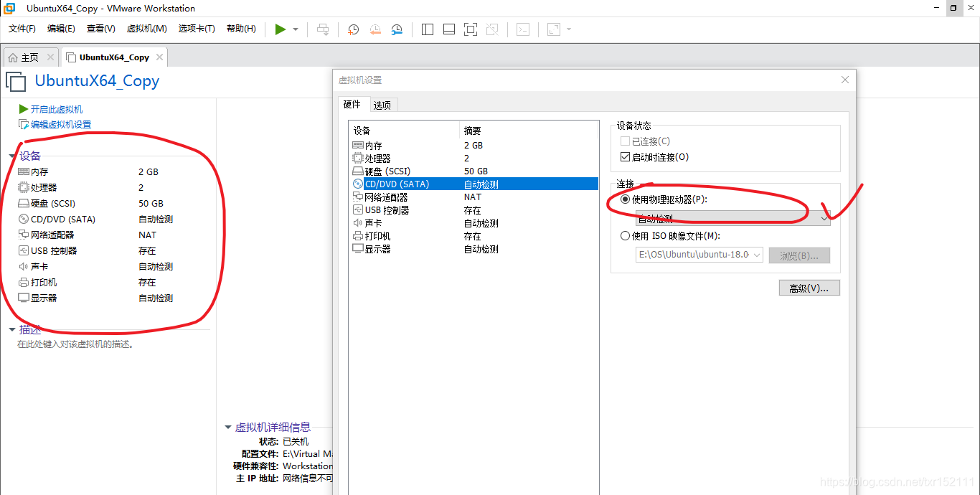Select the 硬件 tab in settings dialog
Viewport: 980px width, 495px height.
pos(352,104)
